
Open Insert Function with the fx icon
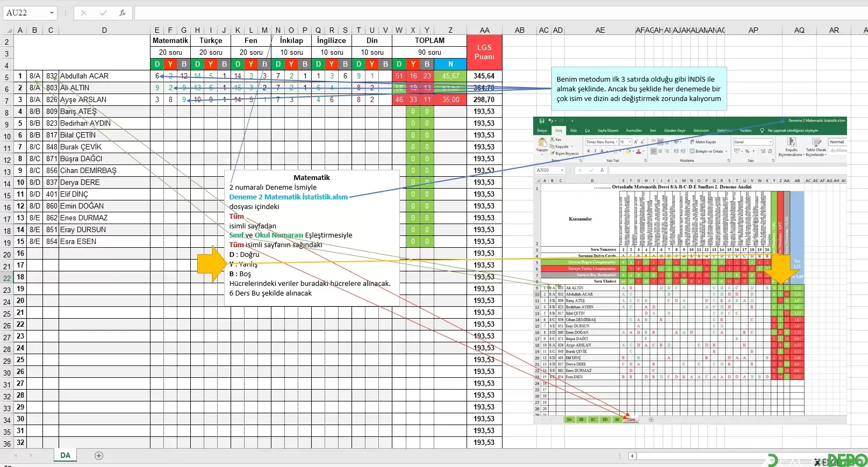pos(123,13)
